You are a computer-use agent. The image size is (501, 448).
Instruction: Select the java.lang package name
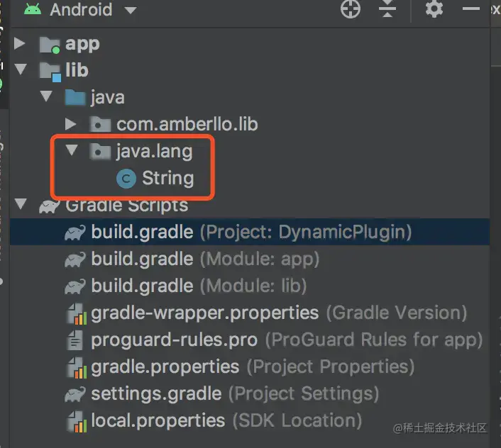tap(154, 152)
